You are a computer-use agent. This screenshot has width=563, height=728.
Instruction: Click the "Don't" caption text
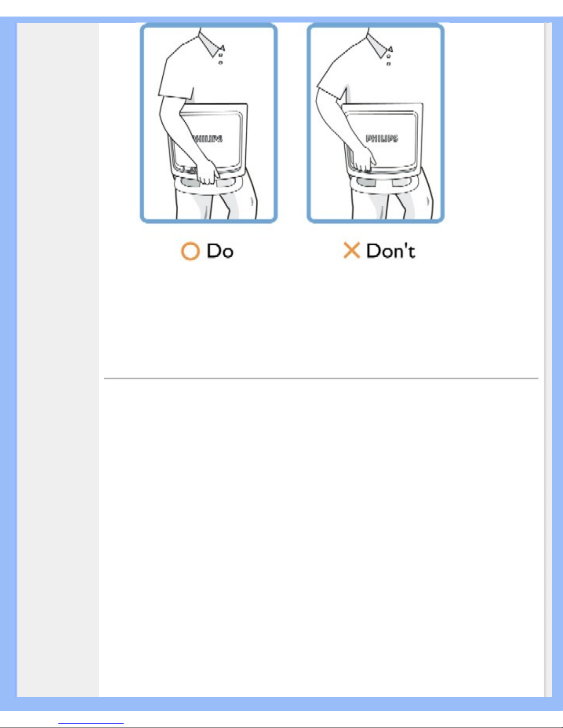click(391, 251)
